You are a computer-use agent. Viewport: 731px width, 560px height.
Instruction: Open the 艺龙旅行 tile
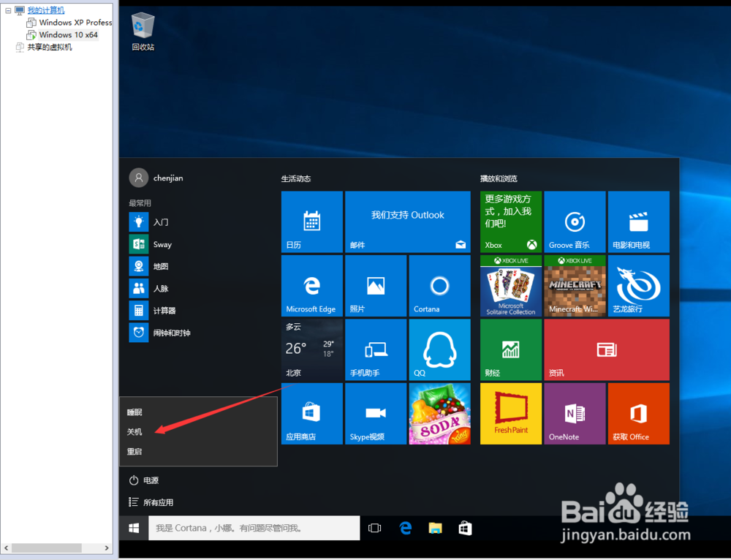point(639,286)
